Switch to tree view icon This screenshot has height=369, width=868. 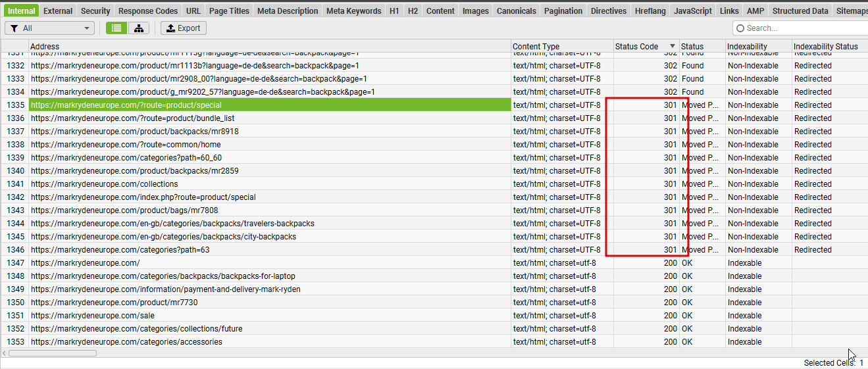(138, 28)
